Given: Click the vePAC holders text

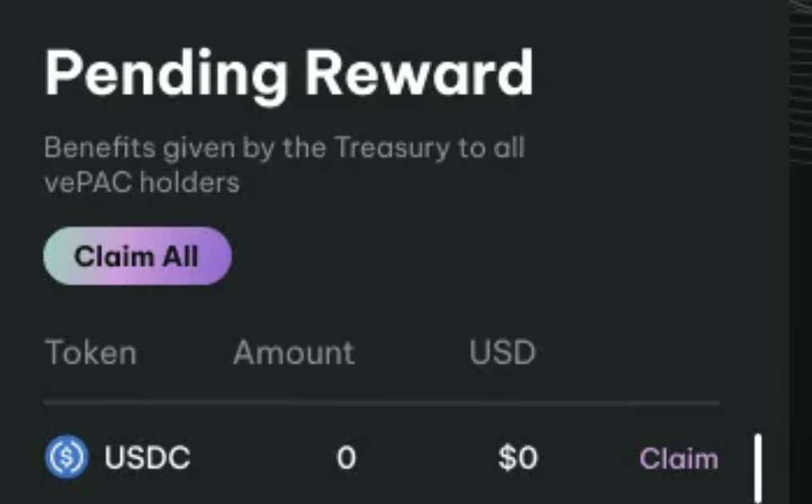Looking at the screenshot, I should click(142, 182).
